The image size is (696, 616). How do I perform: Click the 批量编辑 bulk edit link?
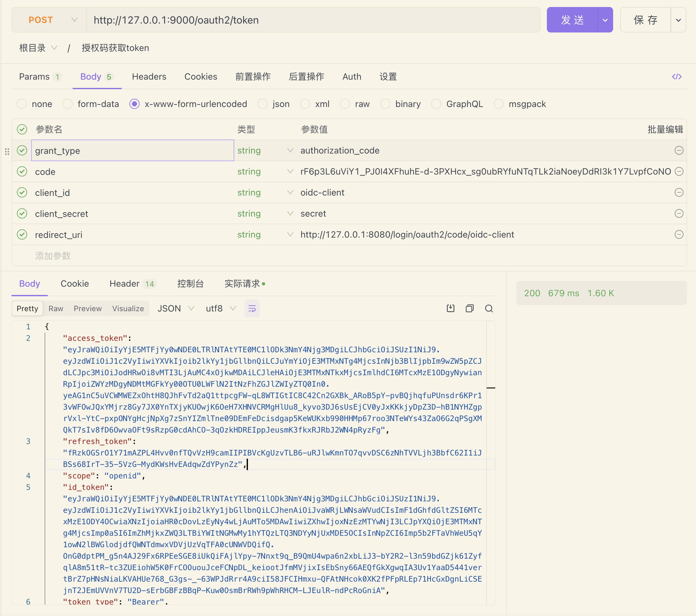click(665, 129)
